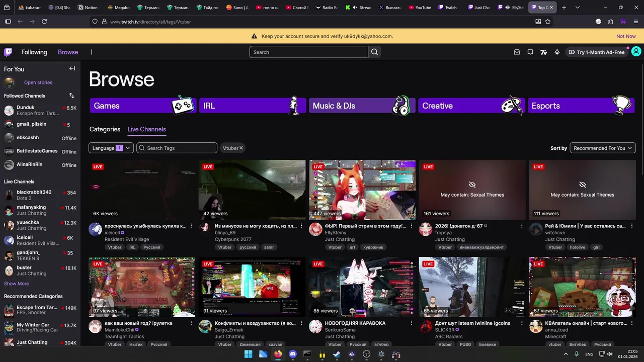Open the user profile avatar menu

(636, 52)
